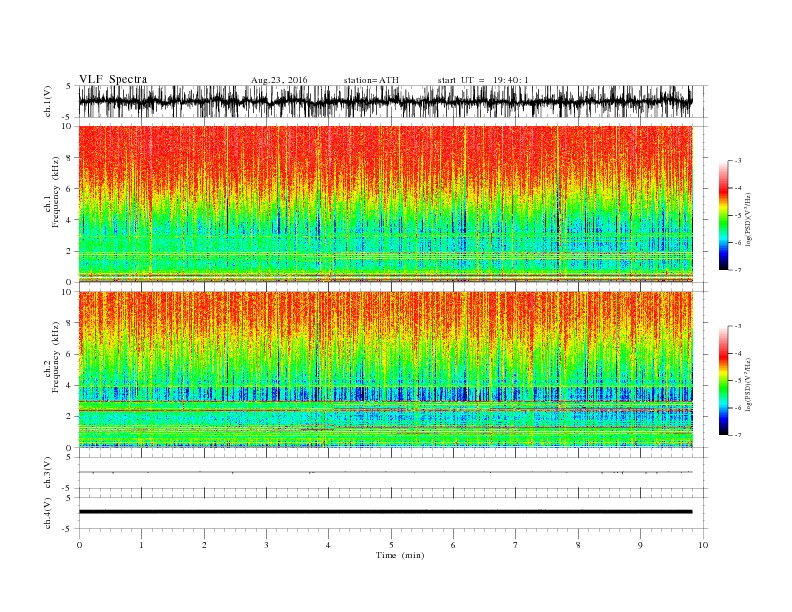The width and height of the screenshot is (792, 612).
Task: Click tick label "2" on the Time axis
Action: (x=204, y=545)
